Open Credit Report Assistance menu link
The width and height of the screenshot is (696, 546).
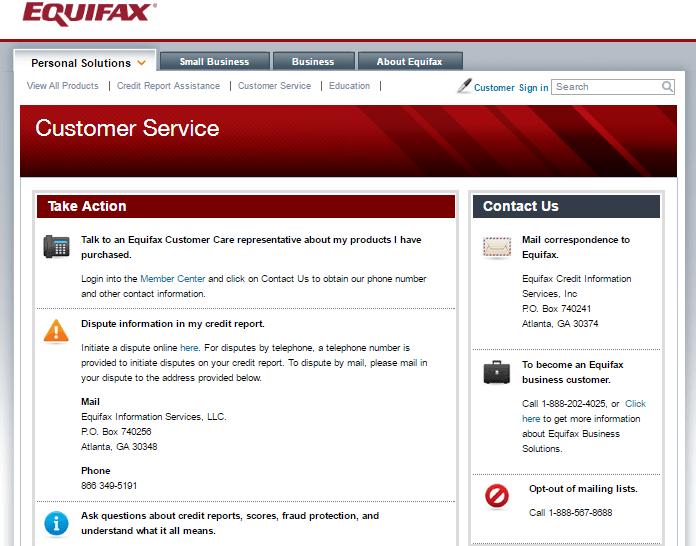168,86
